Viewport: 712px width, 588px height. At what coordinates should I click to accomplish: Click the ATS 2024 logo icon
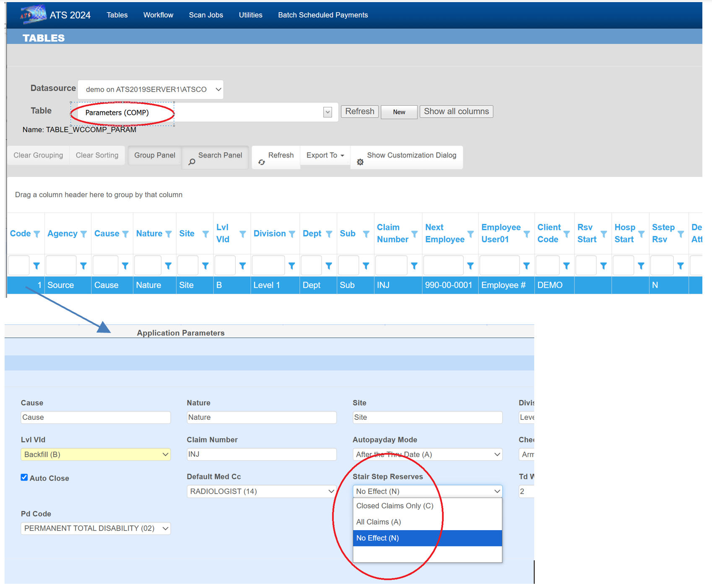[33, 14]
